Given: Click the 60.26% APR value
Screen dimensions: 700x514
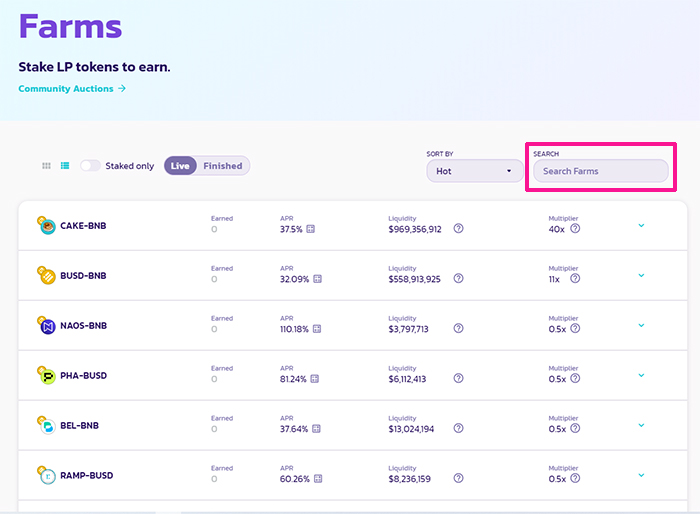Looking at the screenshot, I should pyautogui.click(x=295, y=479).
